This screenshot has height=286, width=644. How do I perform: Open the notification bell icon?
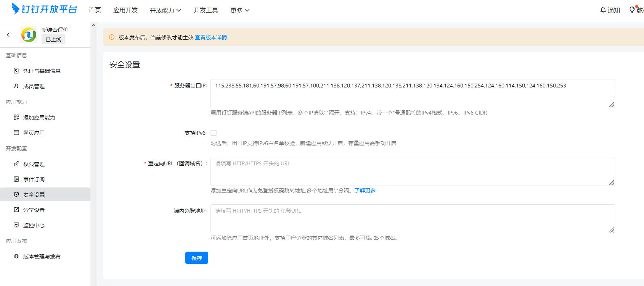(603, 10)
